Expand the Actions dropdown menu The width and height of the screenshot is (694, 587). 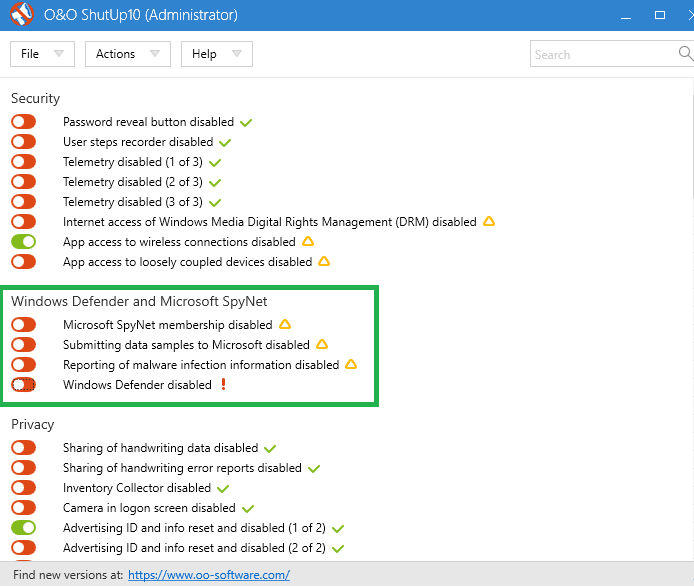127,54
